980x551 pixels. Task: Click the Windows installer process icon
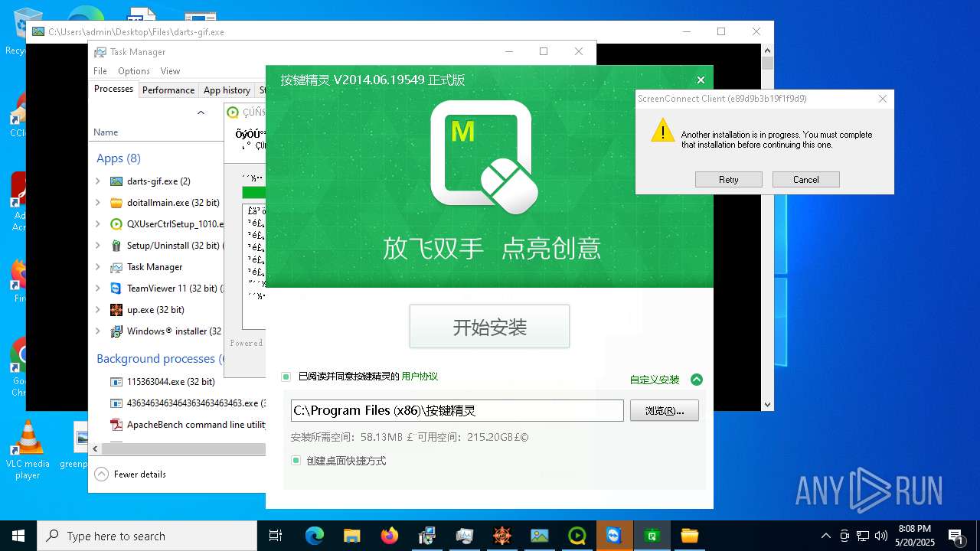coord(116,331)
